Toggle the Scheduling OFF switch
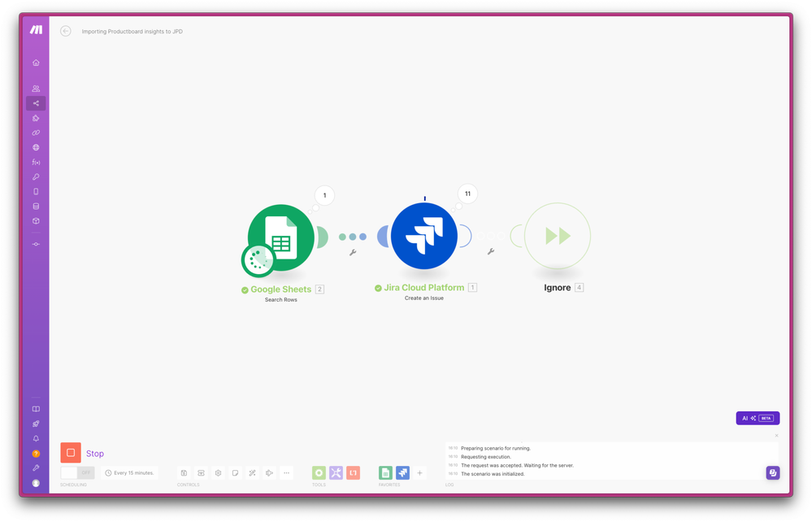 77,472
